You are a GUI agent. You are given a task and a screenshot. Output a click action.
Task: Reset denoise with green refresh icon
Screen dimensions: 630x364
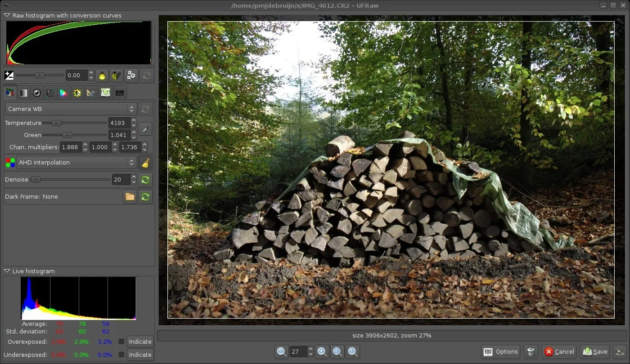click(145, 180)
